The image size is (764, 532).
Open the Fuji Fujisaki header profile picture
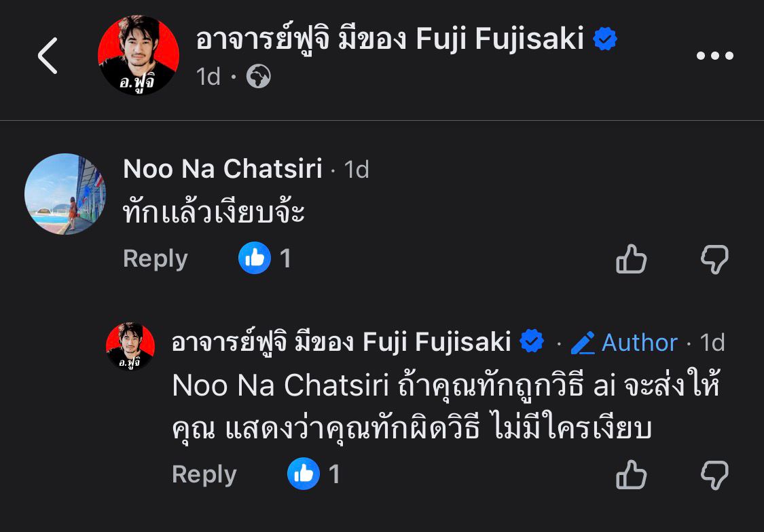pyautogui.click(x=139, y=55)
